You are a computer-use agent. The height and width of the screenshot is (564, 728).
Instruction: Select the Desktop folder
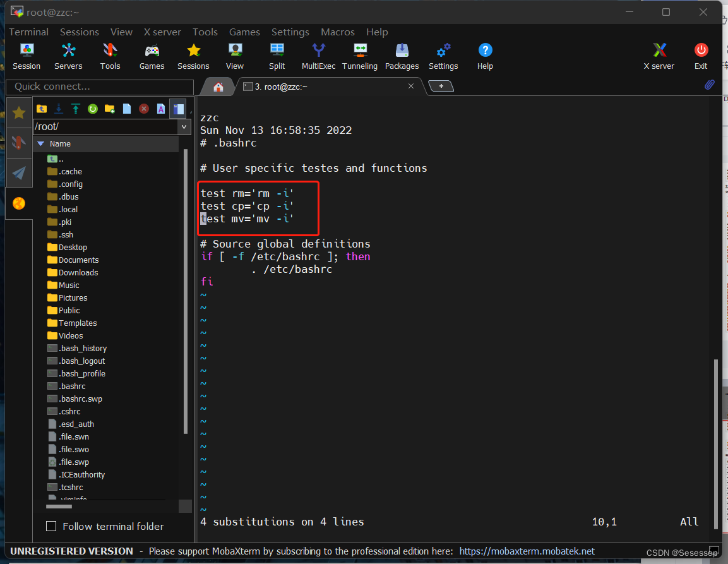(x=68, y=247)
